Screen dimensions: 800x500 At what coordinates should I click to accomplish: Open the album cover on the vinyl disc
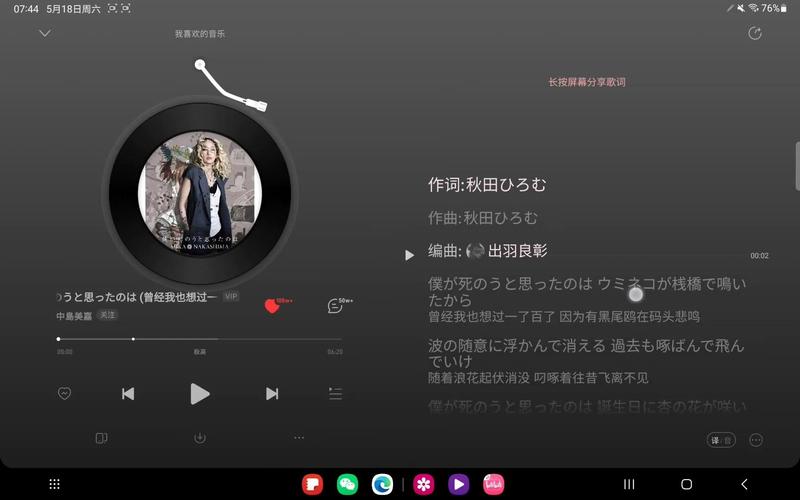pyautogui.click(x=200, y=193)
